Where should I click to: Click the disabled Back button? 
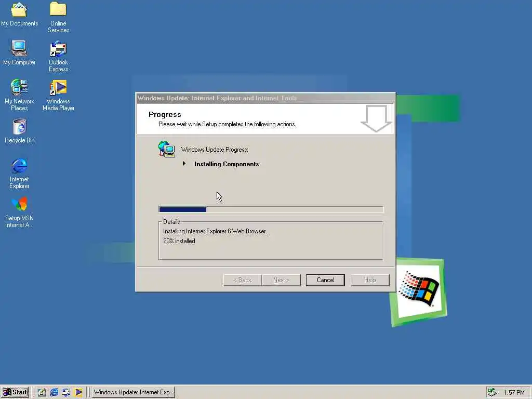coord(242,280)
